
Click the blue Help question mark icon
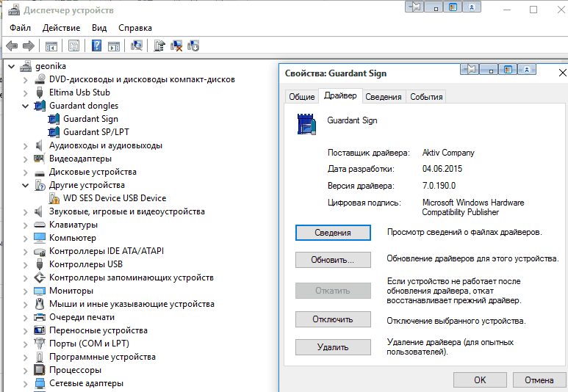[96, 46]
